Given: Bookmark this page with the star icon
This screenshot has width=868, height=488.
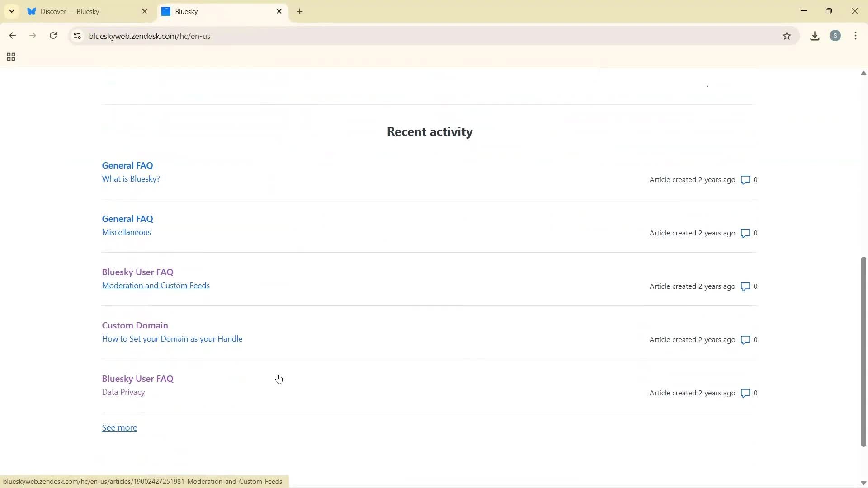Looking at the screenshot, I should [x=787, y=36].
